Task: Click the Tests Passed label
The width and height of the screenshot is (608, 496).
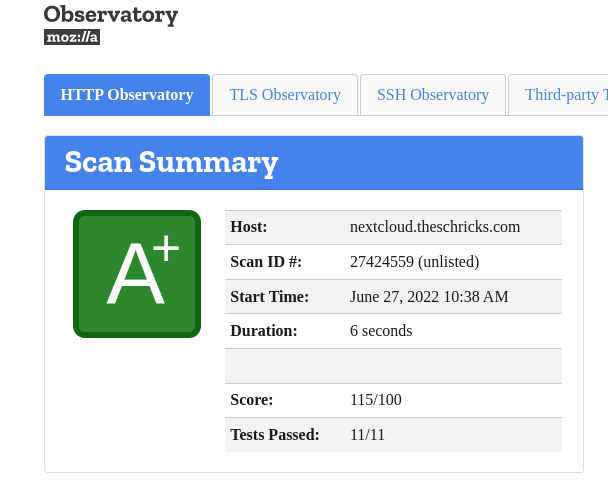Action: [x=275, y=435]
